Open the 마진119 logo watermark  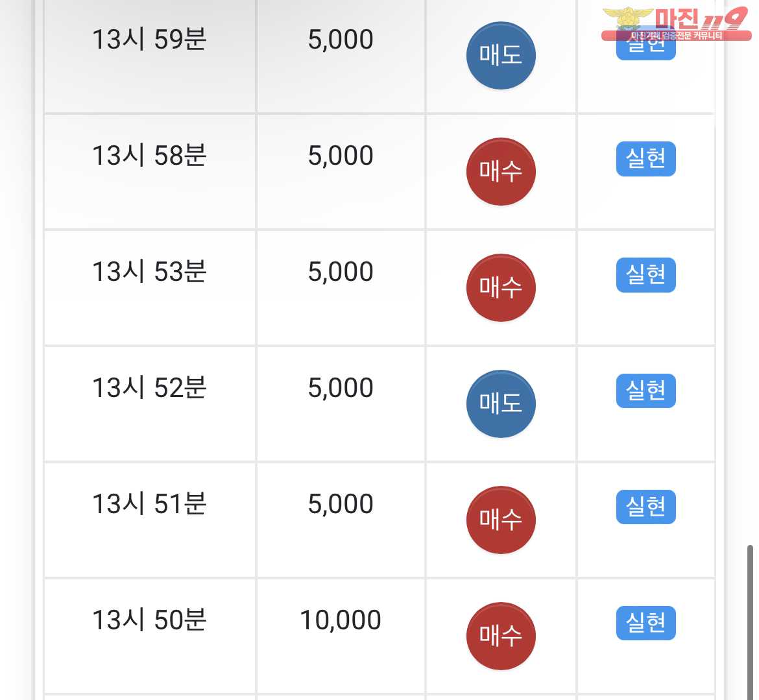point(676,23)
